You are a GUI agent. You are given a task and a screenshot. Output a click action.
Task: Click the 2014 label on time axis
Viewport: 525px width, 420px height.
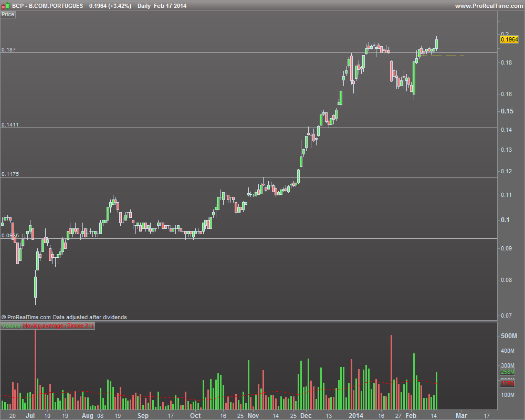356,416
